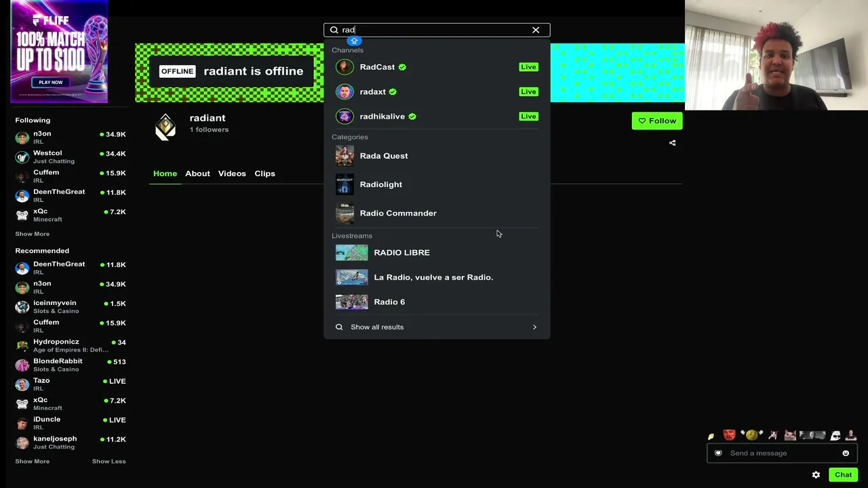Viewport: 868px width, 488px height.
Task: Open Westcol's avatar in the sidebar
Action: [22, 157]
